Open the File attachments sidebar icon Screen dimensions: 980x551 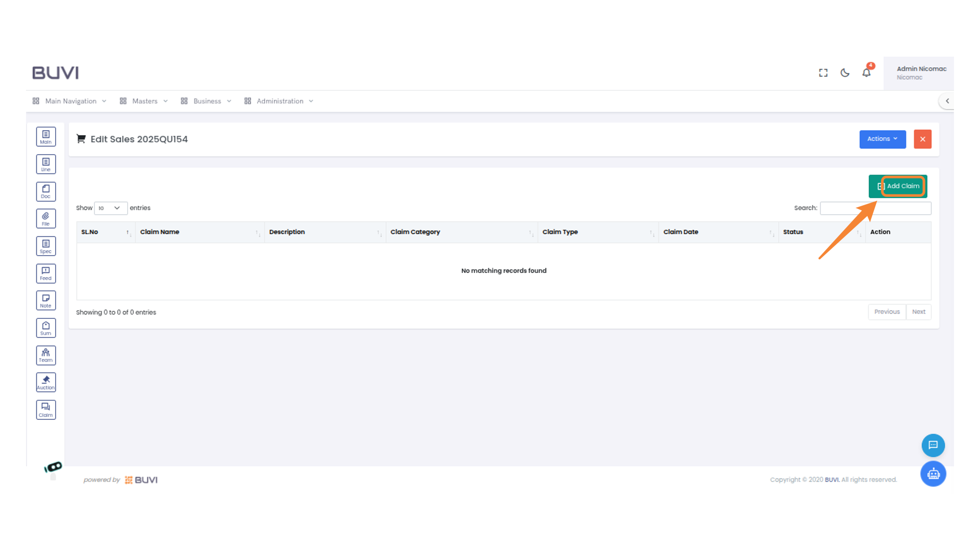coord(46,219)
